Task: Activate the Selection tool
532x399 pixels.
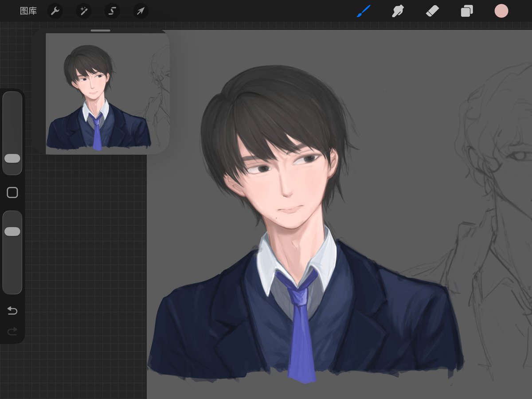Action: [112, 11]
